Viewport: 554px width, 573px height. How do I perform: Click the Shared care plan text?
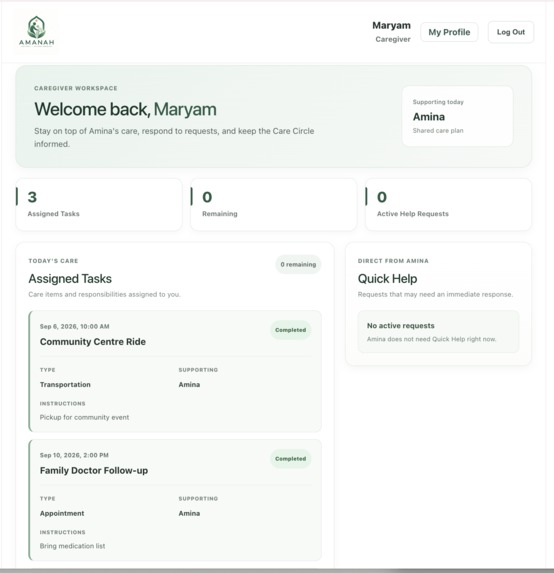tap(438, 130)
